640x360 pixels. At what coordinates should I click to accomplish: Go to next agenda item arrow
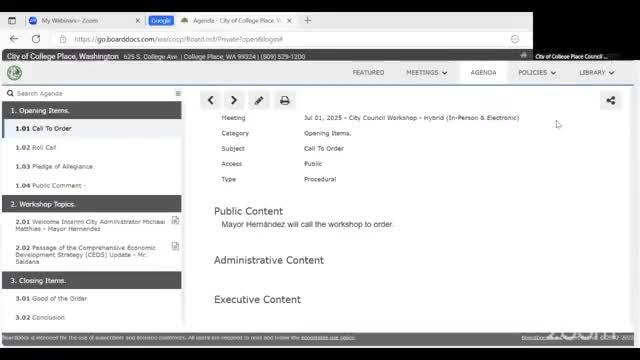[x=234, y=100]
